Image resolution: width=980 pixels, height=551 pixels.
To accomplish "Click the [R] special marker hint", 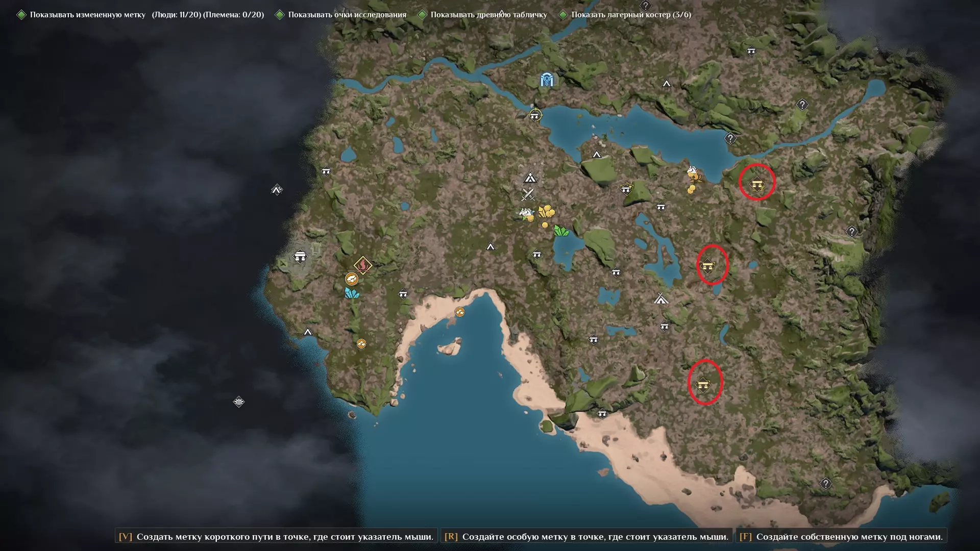I will 586,536.
